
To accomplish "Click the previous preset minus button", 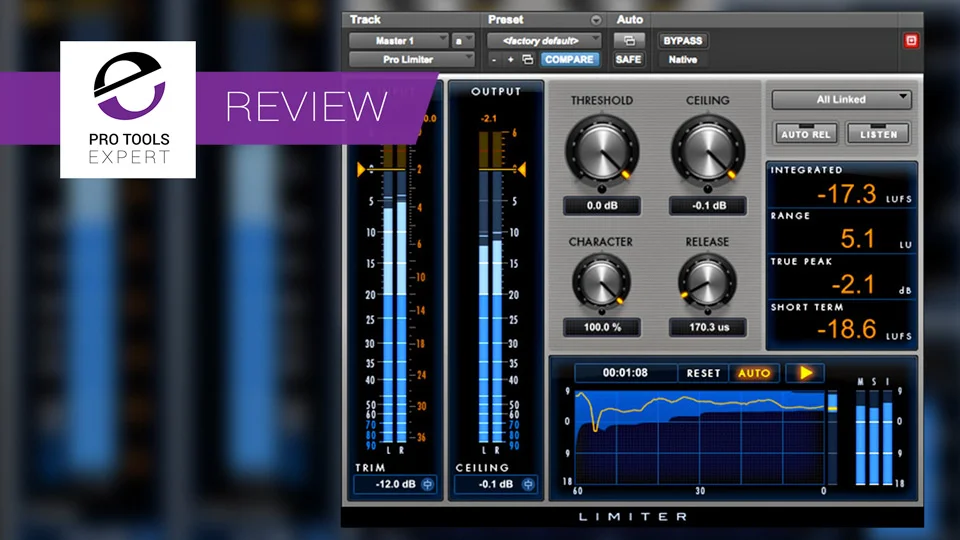I will (494, 59).
